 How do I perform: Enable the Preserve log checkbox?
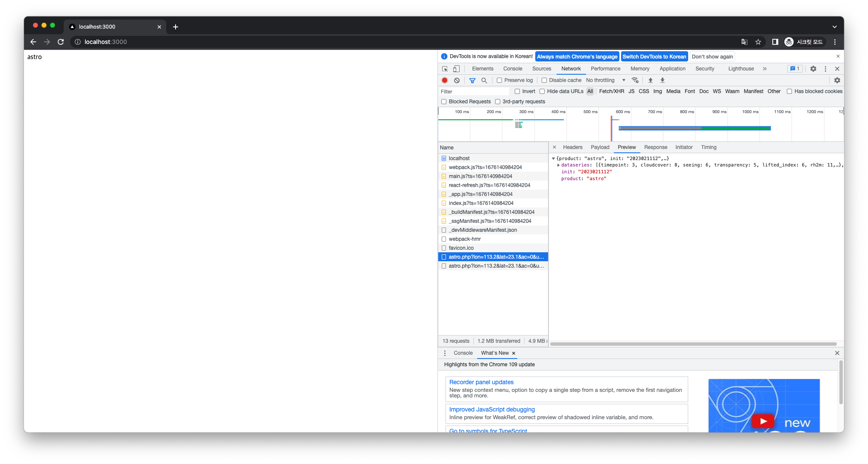(x=499, y=80)
